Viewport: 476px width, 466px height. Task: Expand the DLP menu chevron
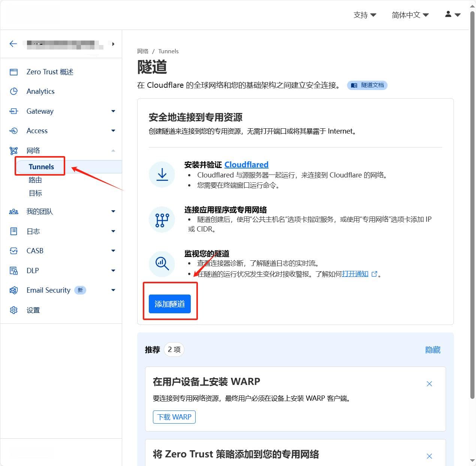113,271
